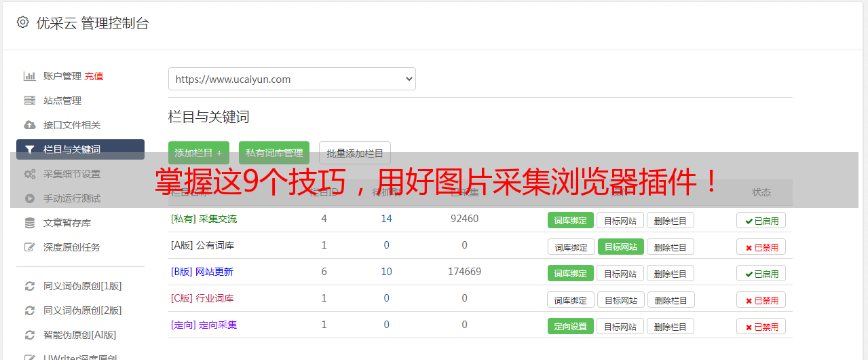Click refresh icon of 智能伪原创[AI版]

tap(29, 335)
